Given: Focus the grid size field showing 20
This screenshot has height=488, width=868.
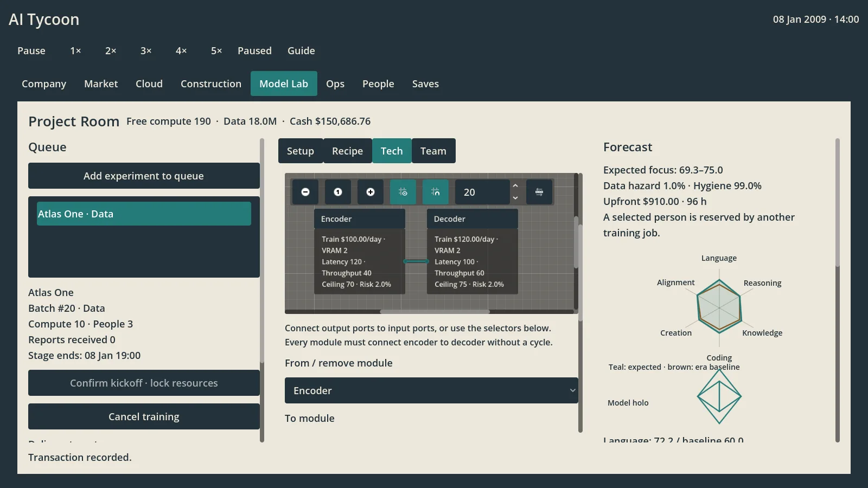Looking at the screenshot, I should click(x=482, y=192).
